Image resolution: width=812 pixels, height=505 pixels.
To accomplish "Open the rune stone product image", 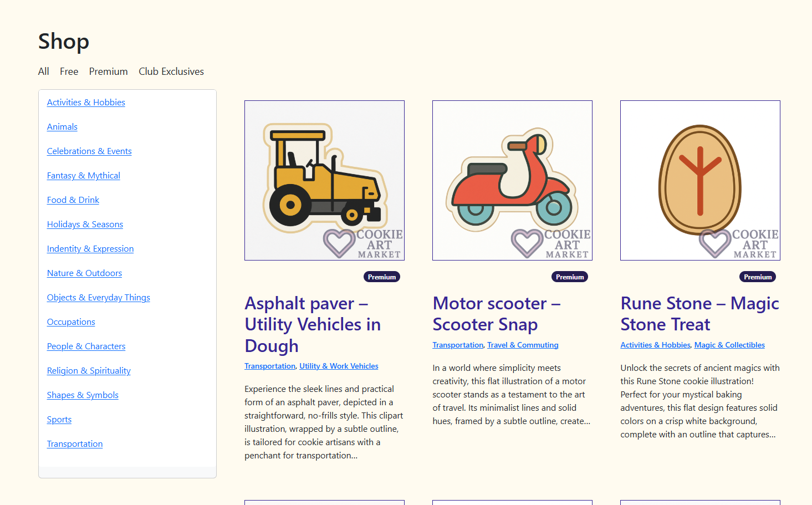I will [700, 180].
